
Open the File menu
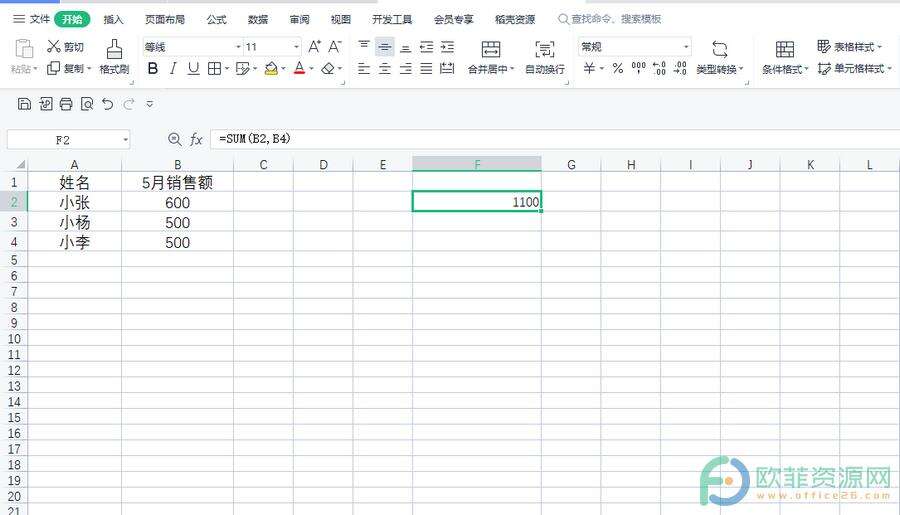(x=32, y=19)
